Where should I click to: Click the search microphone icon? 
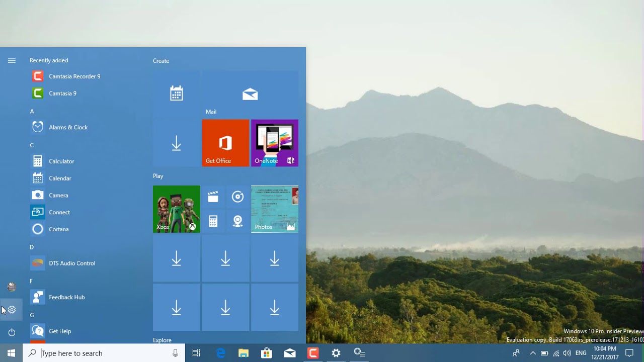click(175, 353)
